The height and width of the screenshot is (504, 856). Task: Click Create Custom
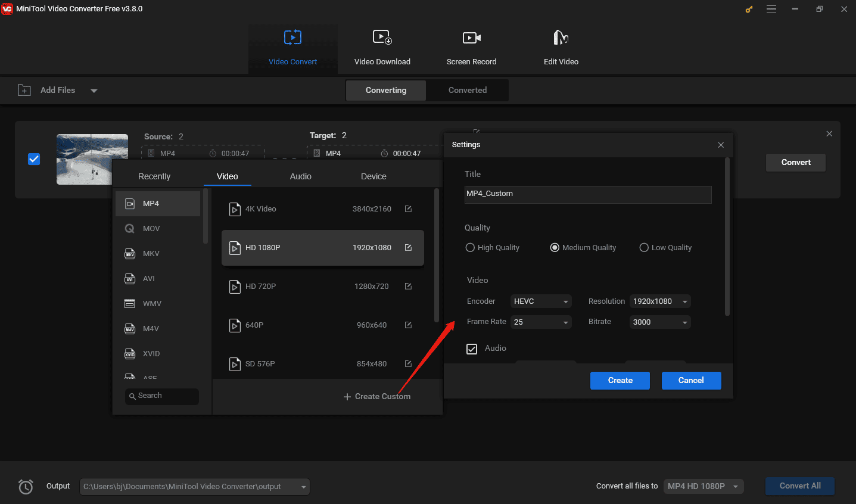click(377, 397)
